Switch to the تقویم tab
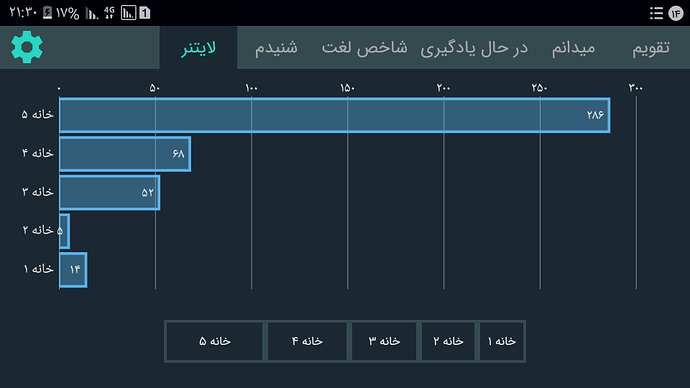This screenshot has height=388, width=690. pos(651,48)
